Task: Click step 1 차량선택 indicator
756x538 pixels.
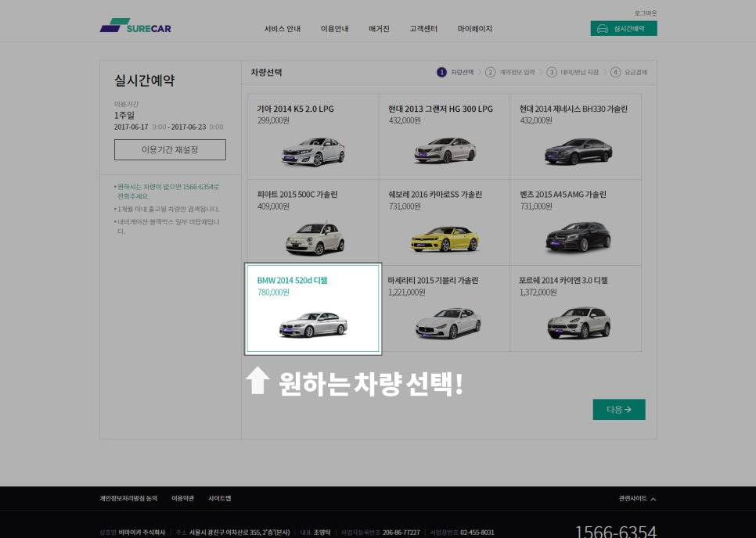Action: (x=455, y=72)
